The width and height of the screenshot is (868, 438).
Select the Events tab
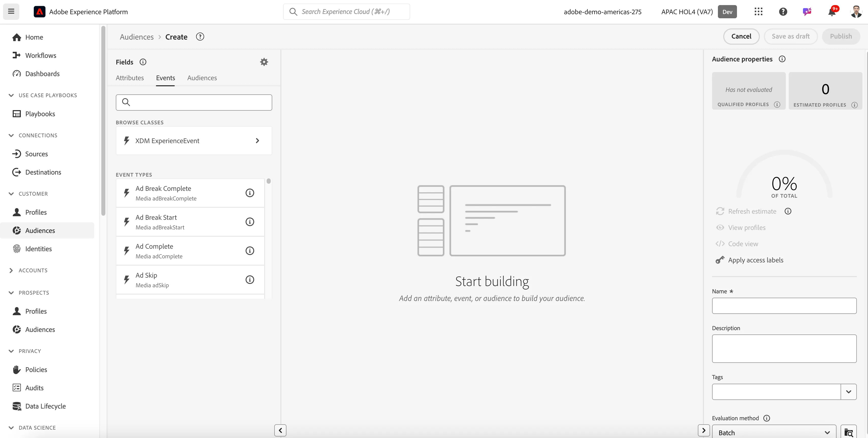165,78
